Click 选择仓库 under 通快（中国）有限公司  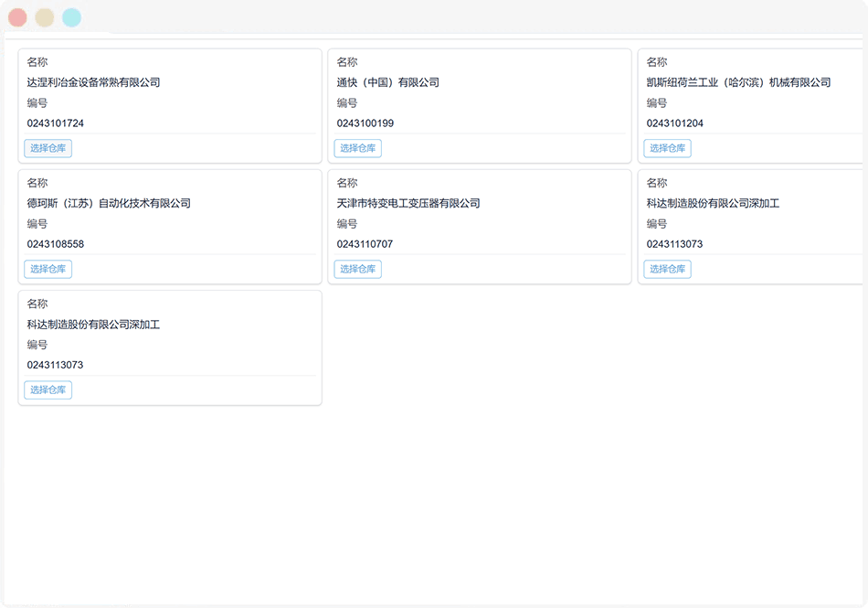pyautogui.click(x=357, y=148)
